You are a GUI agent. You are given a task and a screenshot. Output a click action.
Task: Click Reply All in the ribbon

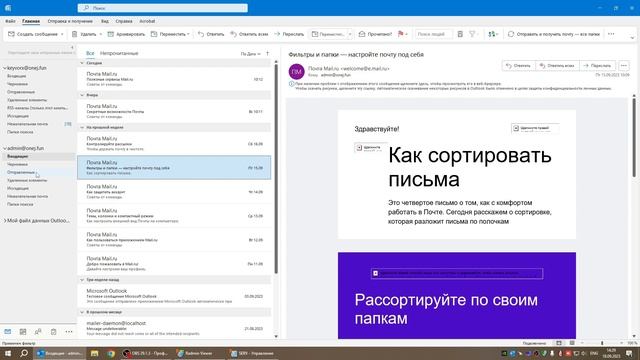tap(249, 34)
